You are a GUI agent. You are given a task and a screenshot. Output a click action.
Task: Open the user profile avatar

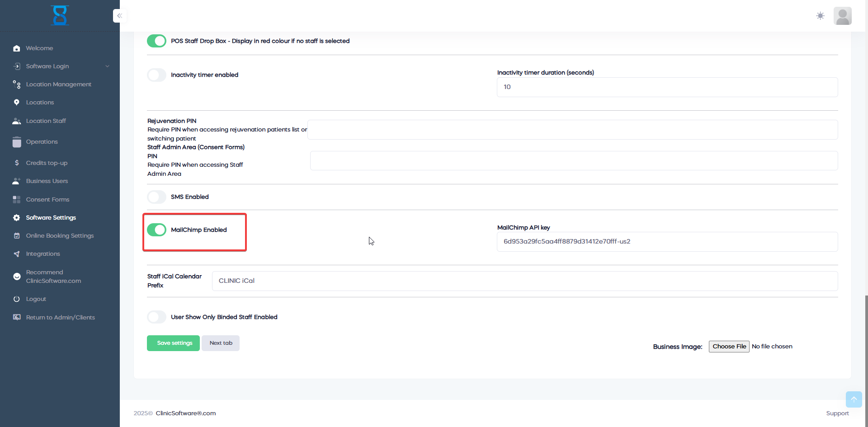pyautogui.click(x=842, y=16)
